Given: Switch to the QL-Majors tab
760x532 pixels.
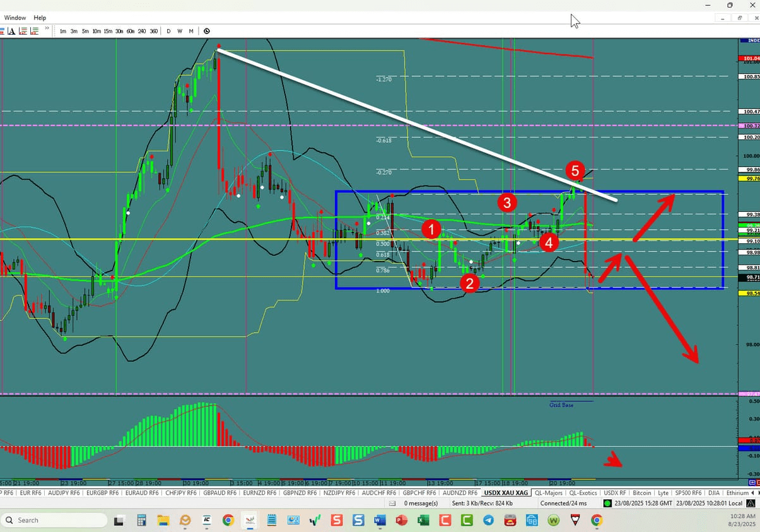Looking at the screenshot, I should pos(548,493).
